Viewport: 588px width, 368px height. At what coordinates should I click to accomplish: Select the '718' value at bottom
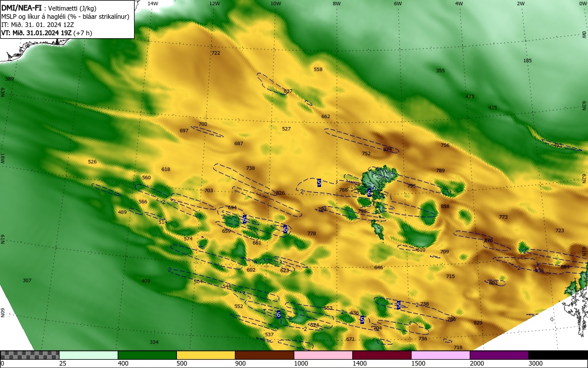458,347
